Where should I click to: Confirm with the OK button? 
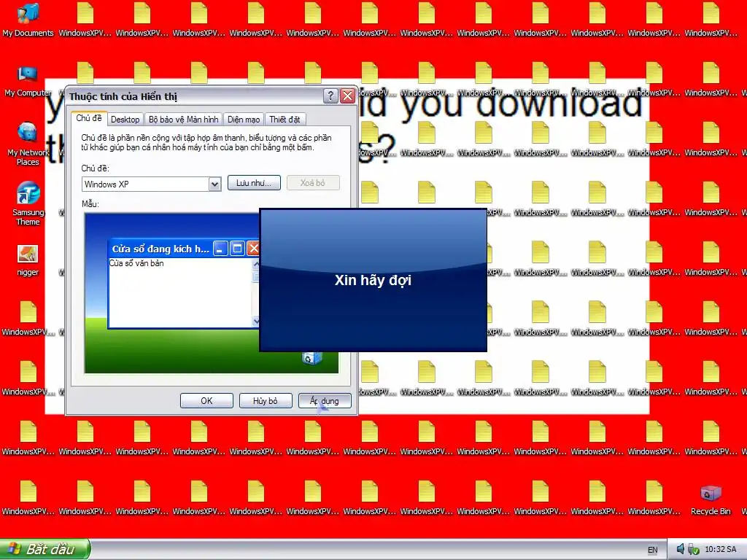[x=206, y=400]
